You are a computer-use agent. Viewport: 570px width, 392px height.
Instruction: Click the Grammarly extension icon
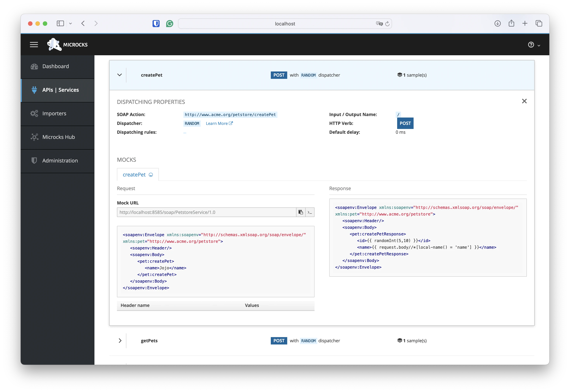(169, 24)
